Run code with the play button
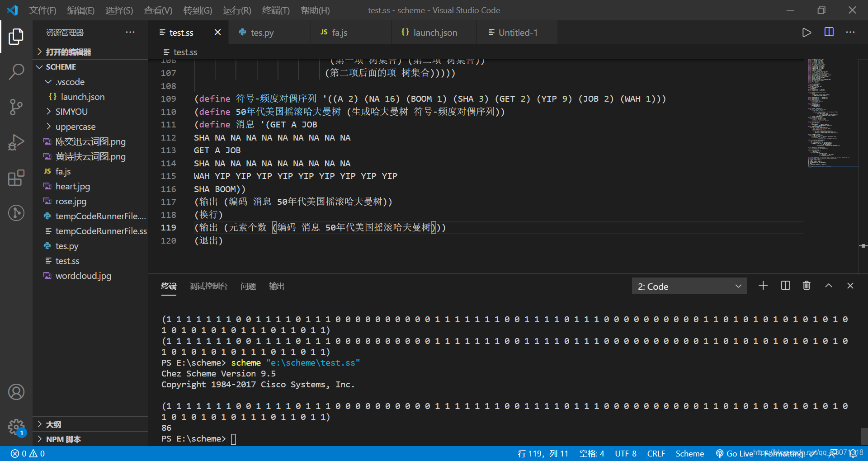 tap(807, 33)
